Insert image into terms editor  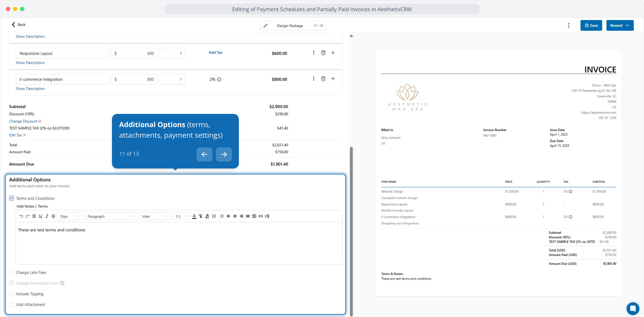(254, 216)
